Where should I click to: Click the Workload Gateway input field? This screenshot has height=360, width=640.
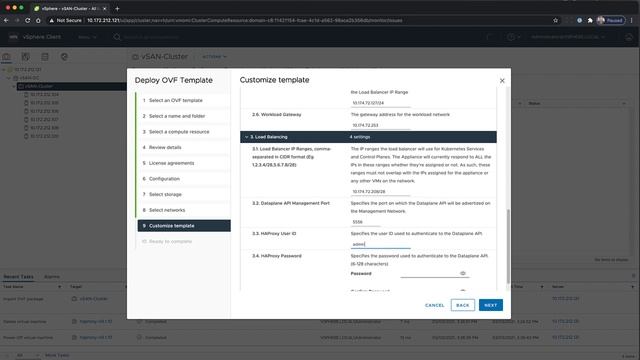380,125
